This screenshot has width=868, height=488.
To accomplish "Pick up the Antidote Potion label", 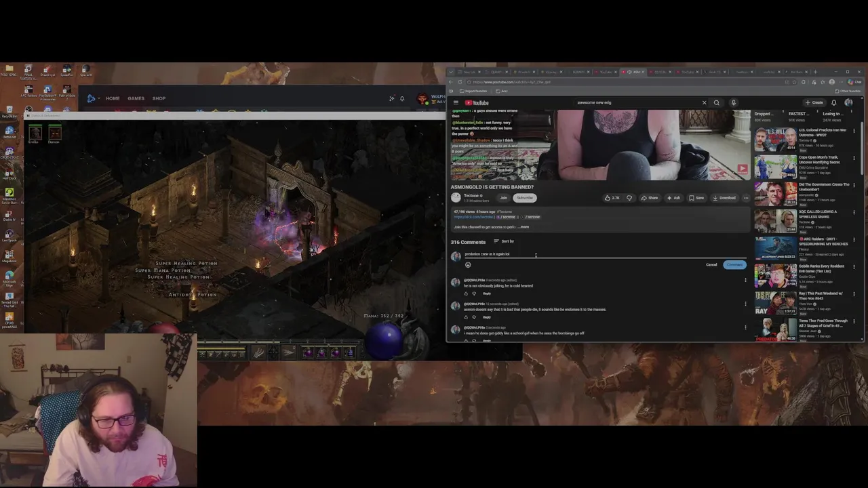I will tap(192, 295).
